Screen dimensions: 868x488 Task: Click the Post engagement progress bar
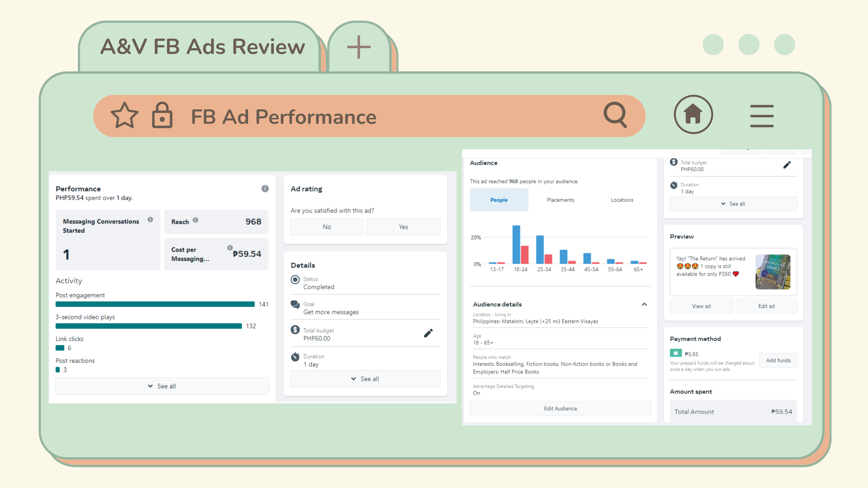tap(155, 304)
